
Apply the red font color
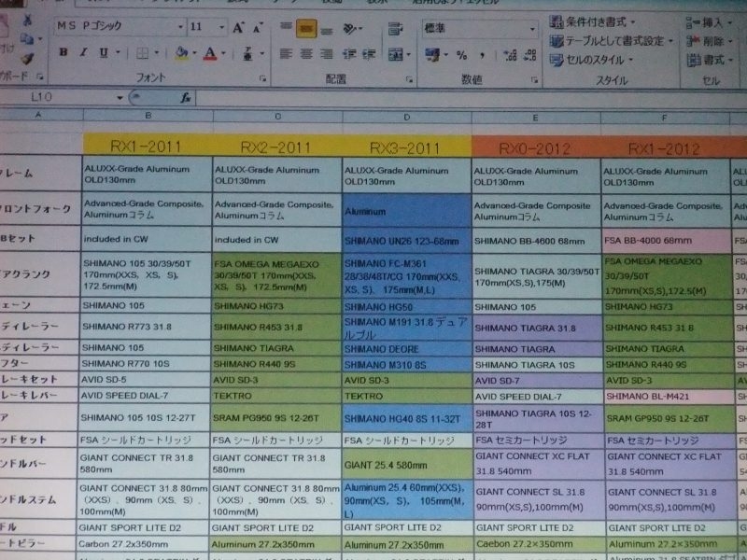[209, 53]
